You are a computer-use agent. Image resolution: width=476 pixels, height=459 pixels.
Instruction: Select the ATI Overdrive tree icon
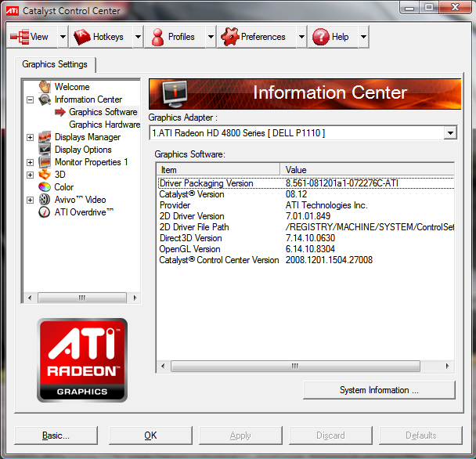tap(45, 212)
